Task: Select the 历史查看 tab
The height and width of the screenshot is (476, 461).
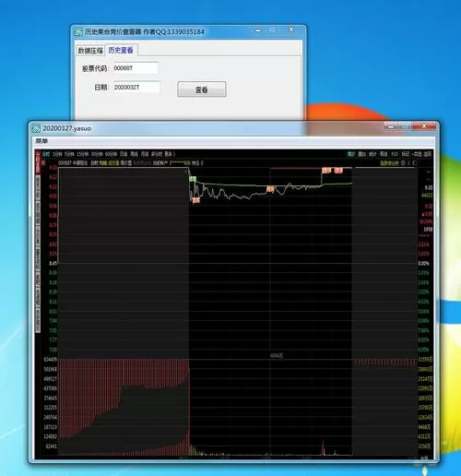Action: (121, 50)
